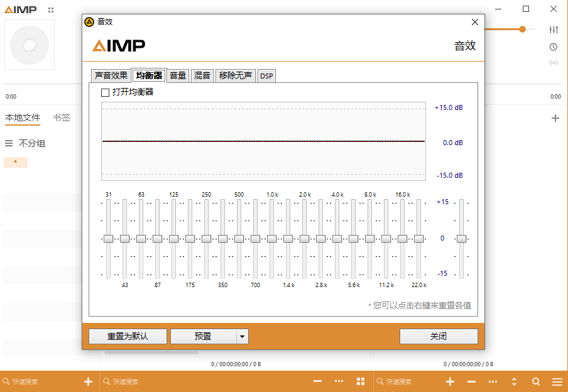
Task: Click the 2.8k equalizer slider handle
Action: (320, 238)
